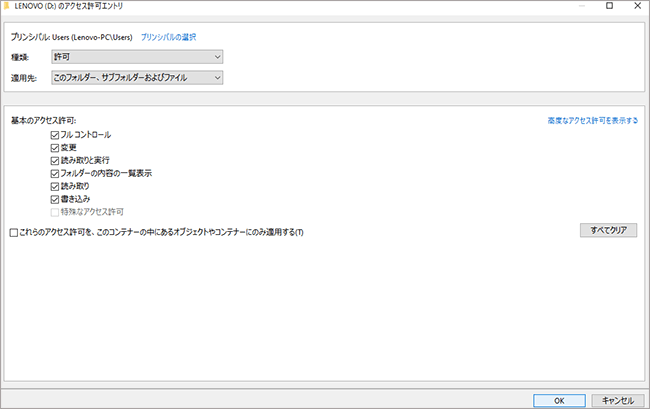Click the folder icon in title bar
Image resolution: width=650 pixels, height=409 pixels.
tap(7, 6)
